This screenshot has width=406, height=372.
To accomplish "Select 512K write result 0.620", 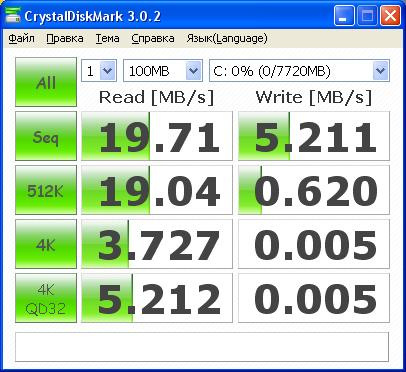I will point(314,190).
